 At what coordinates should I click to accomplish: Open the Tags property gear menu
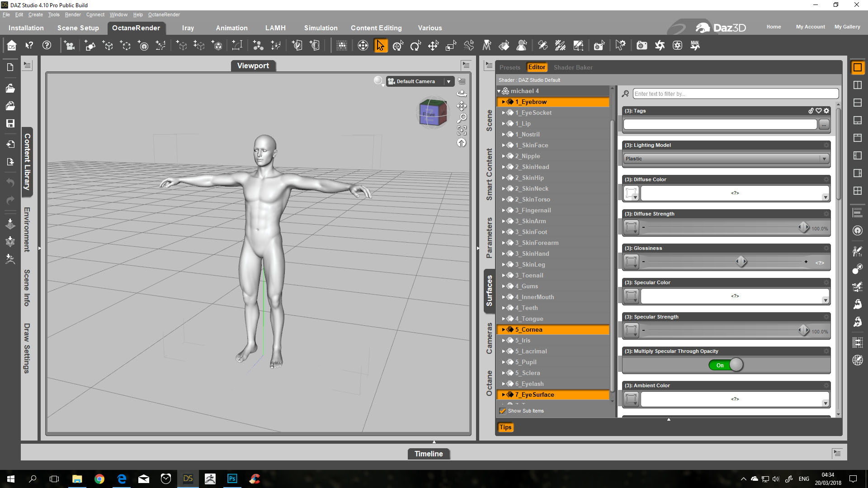[x=826, y=111]
